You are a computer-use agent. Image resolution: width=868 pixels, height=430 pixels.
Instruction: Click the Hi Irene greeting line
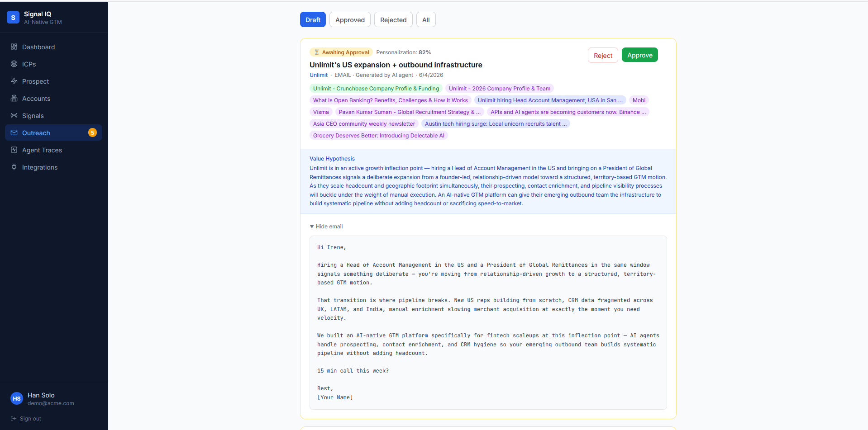click(x=332, y=247)
